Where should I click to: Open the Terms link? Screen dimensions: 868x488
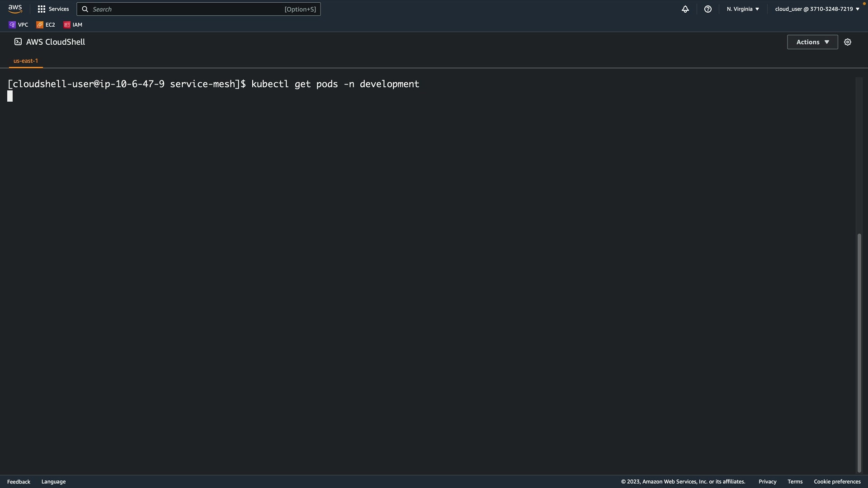coord(795,482)
